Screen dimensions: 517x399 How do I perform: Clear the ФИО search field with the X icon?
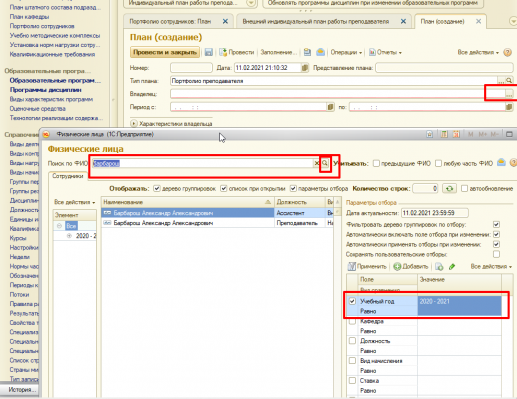pos(316,163)
